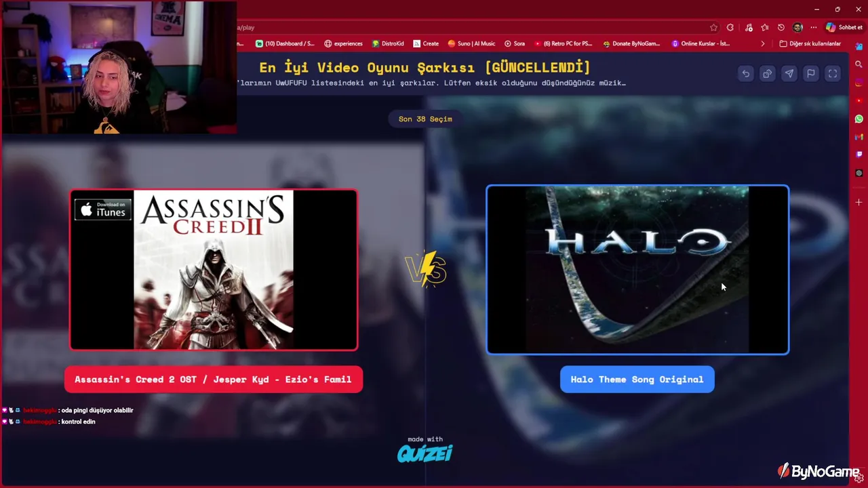Screen dimensions: 868x488
Task: Enter fullscreen with the expand icon
Action: [832, 74]
